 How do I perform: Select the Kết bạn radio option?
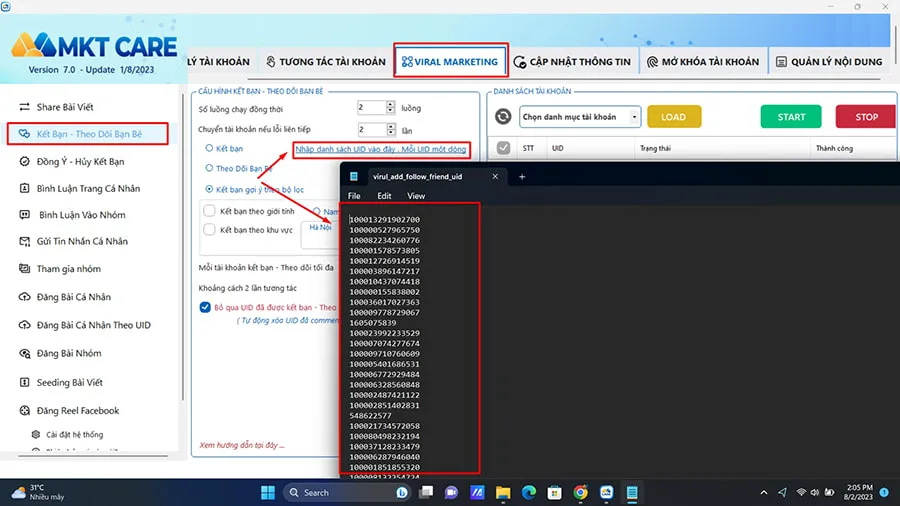[208, 148]
